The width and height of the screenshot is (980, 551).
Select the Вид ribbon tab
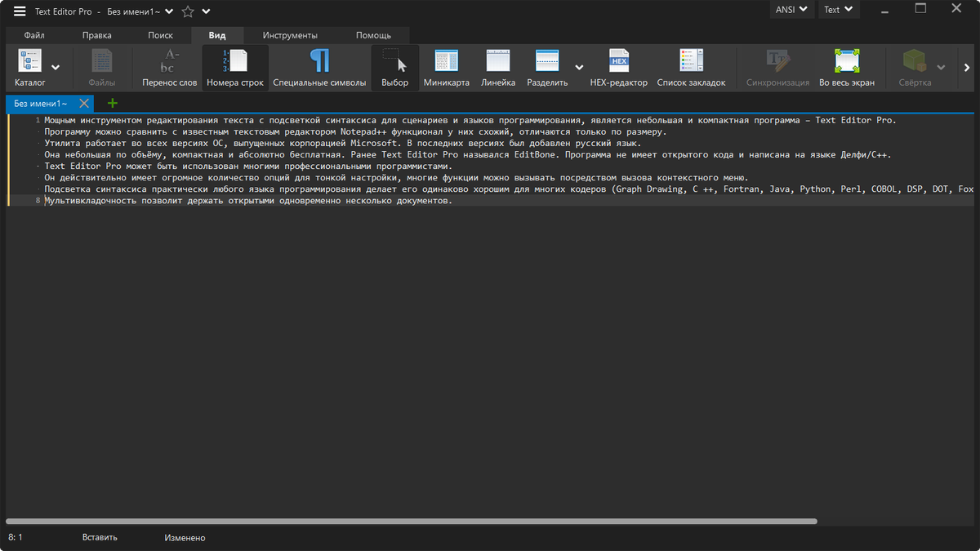tap(217, 35)
